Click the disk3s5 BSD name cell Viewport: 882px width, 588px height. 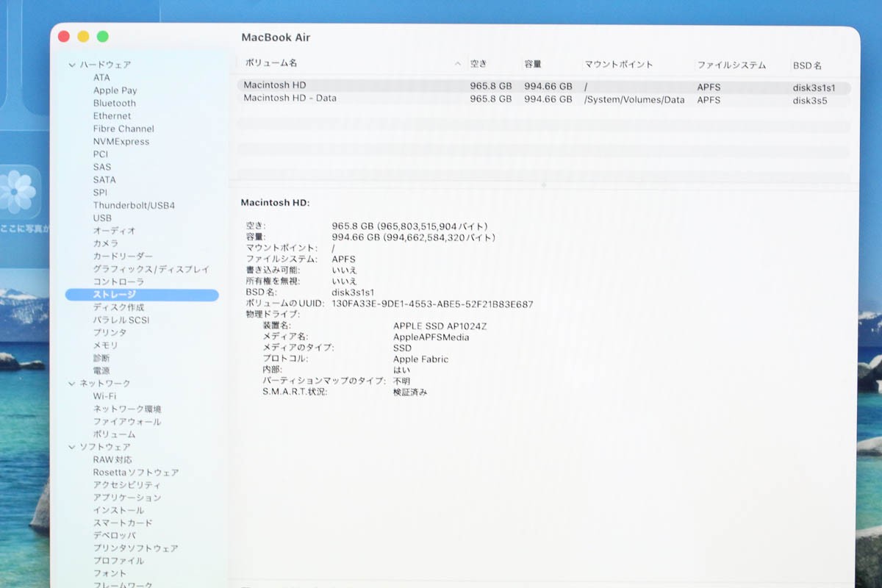point(809,101)
